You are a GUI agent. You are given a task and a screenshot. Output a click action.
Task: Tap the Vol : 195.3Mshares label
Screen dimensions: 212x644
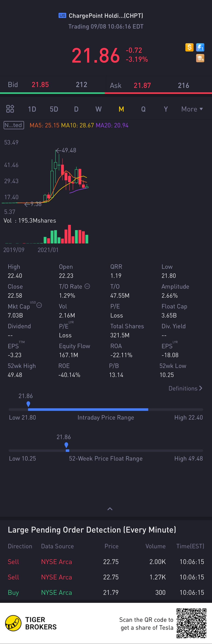coord(30,220)
